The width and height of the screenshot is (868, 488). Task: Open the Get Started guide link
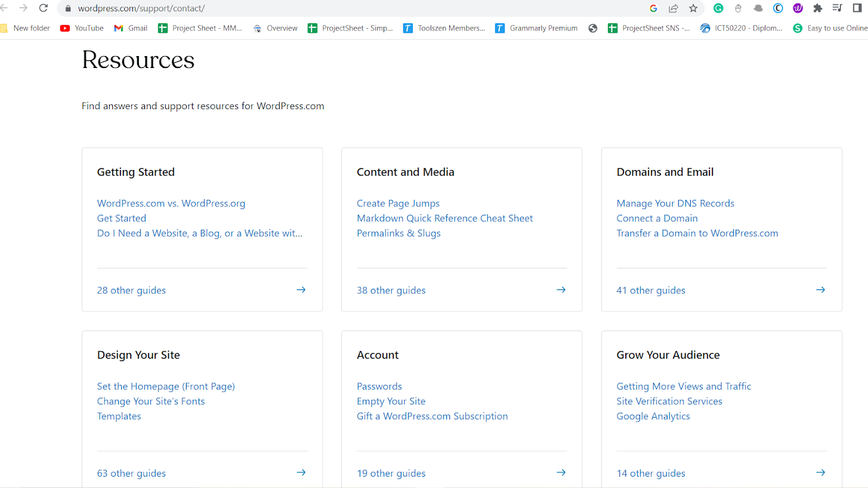[x=122, y=218]
